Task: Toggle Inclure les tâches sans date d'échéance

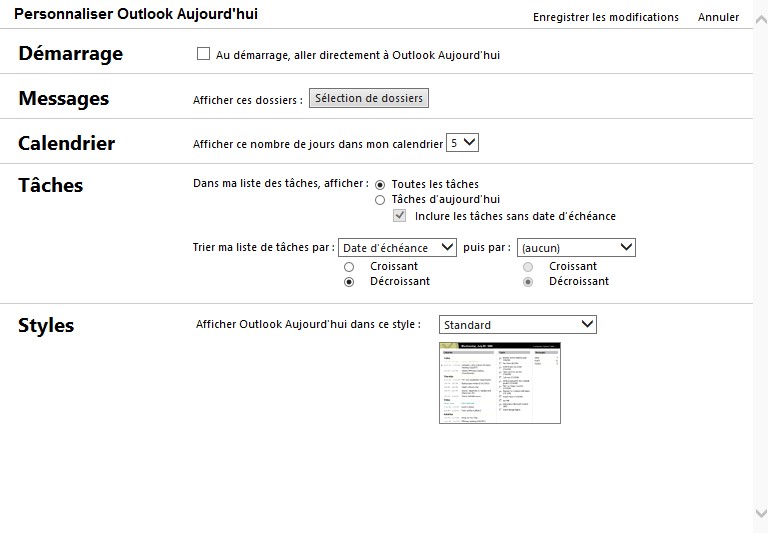Action: 399,216
